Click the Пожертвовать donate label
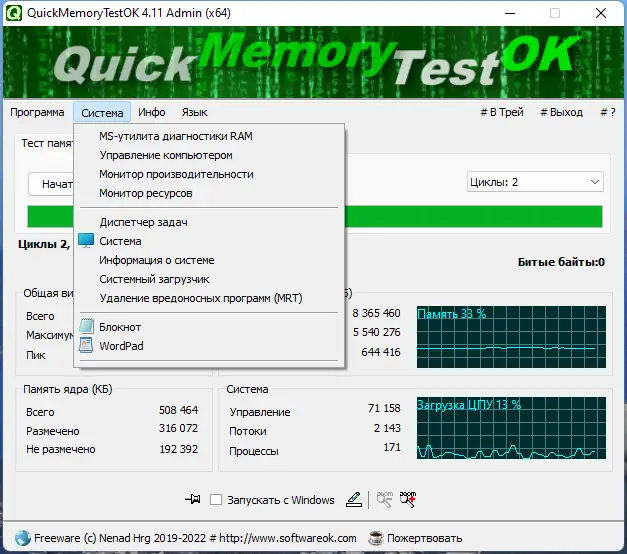The width and height of the screenshot is (627, 554). pyautogui.click(x=424, y=538)
